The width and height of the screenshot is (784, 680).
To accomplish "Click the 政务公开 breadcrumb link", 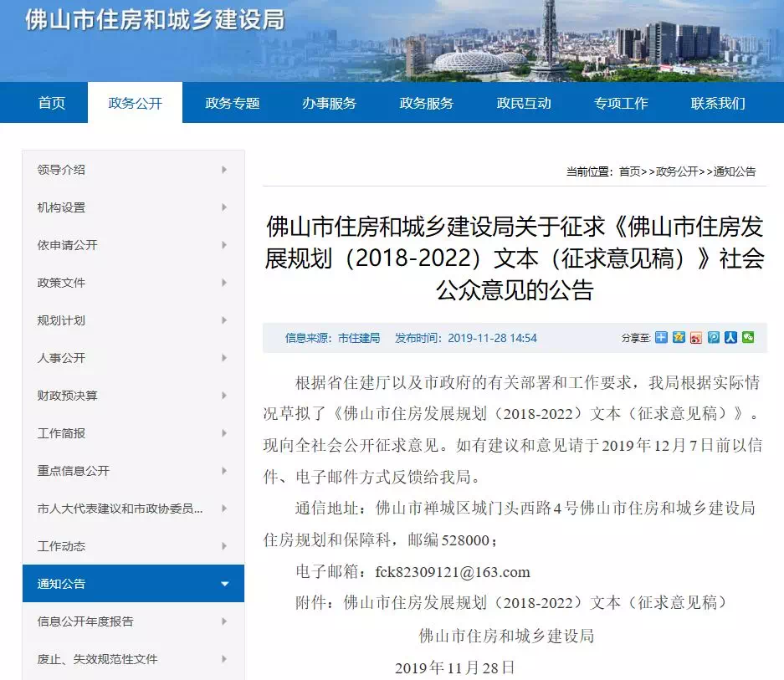I will point(677,171).
